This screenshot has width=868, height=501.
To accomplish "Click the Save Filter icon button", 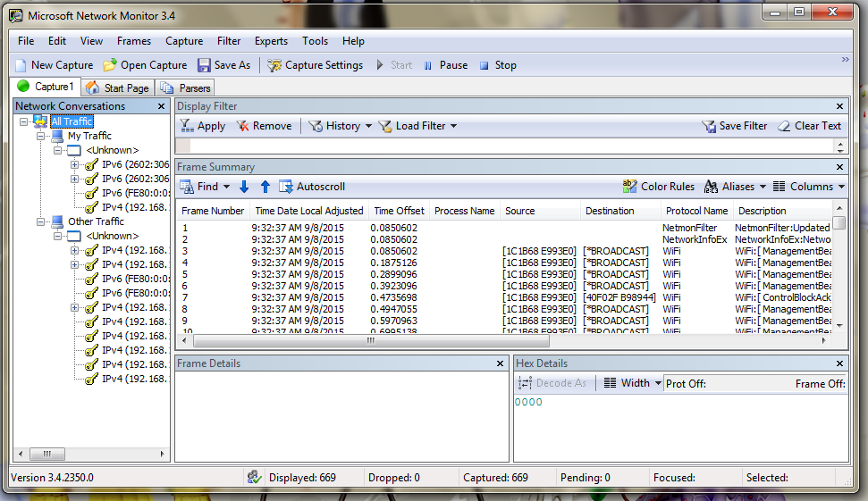I will pyautogui.click(x=709, y=126).
